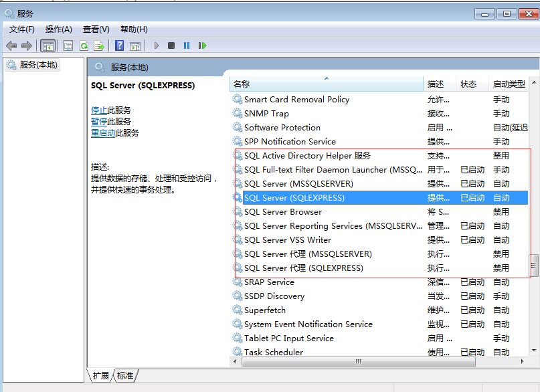Click gear icon beside SQL Server VSS Writer
Viewport: 540px width, 392px height.
click(x=238, y=240)
